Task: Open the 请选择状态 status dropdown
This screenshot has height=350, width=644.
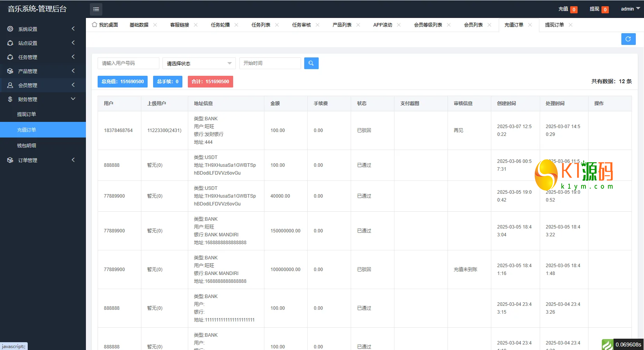Action: [x=199, y=63]
